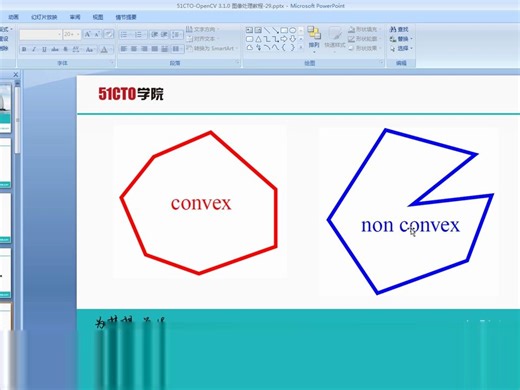Decrease font size with shrink font icon
This screenshot has width=520, height=390.
97,34
